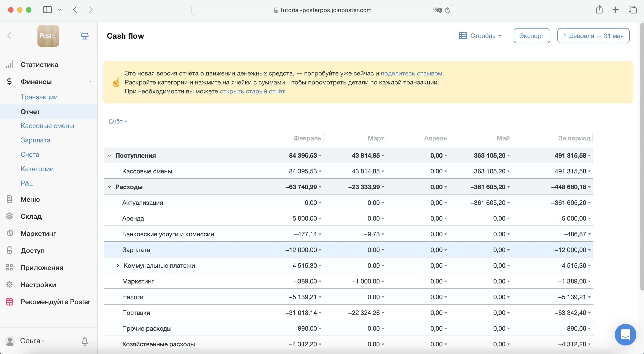The width and height of the screenshot is (644, 354).
Task: Collapse the Поступления category row
Action: tap(110, 155)
